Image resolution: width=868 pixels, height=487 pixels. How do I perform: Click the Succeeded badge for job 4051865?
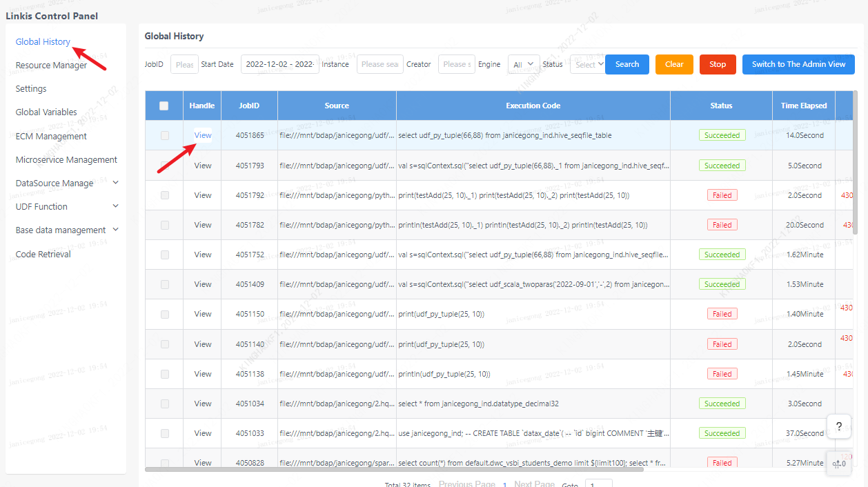(722, 136)
